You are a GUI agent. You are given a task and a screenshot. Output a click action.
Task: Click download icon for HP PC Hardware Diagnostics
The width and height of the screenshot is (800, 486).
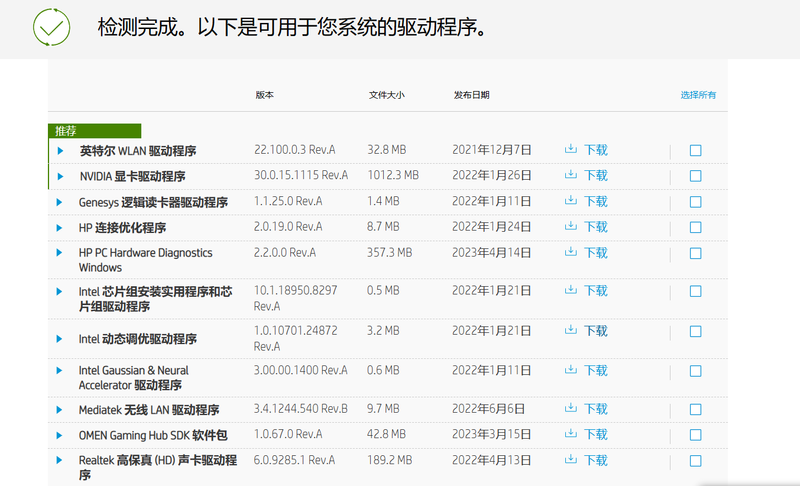click(x=571, y=253)
